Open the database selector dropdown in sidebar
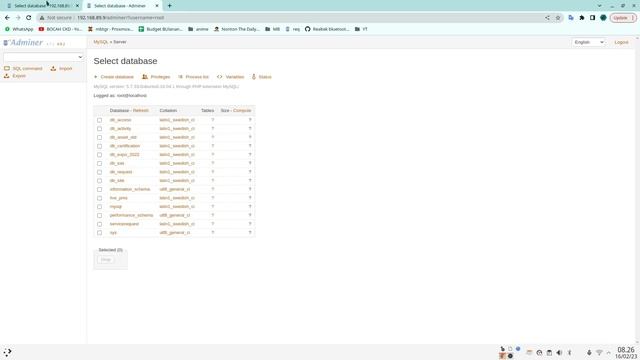The width and height of the screenshot is (640, 360). click(x=43, y=57)
